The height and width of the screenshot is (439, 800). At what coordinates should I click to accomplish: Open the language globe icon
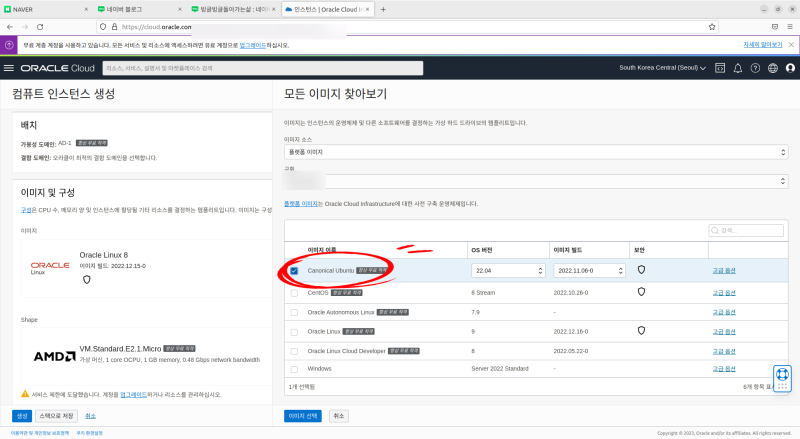pos(773,68)
